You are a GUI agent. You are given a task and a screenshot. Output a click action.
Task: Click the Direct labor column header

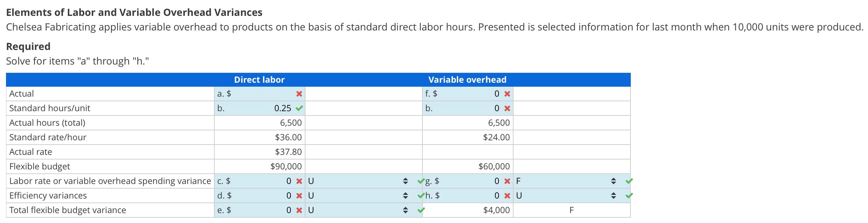(259, 80)
